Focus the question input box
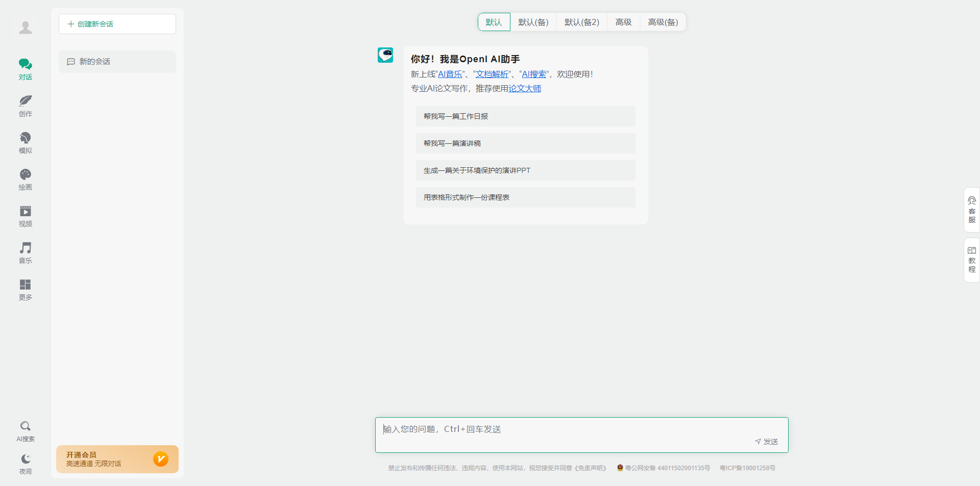 click(x=582, y=435)
